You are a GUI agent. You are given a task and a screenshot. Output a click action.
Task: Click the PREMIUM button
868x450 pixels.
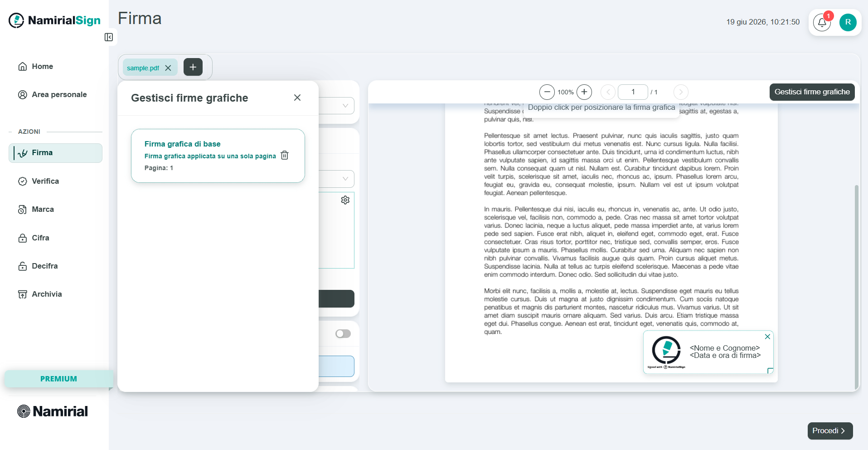(x=58, y=379)
